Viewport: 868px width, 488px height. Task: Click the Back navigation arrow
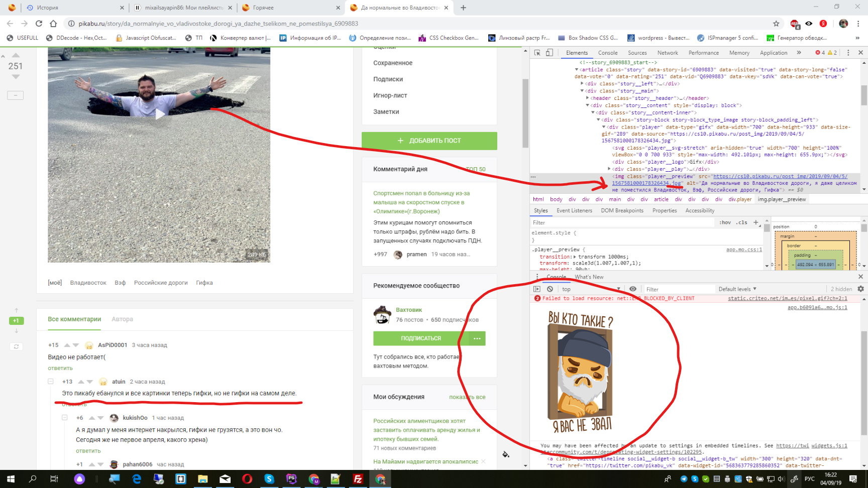click(x=10, y=24)
